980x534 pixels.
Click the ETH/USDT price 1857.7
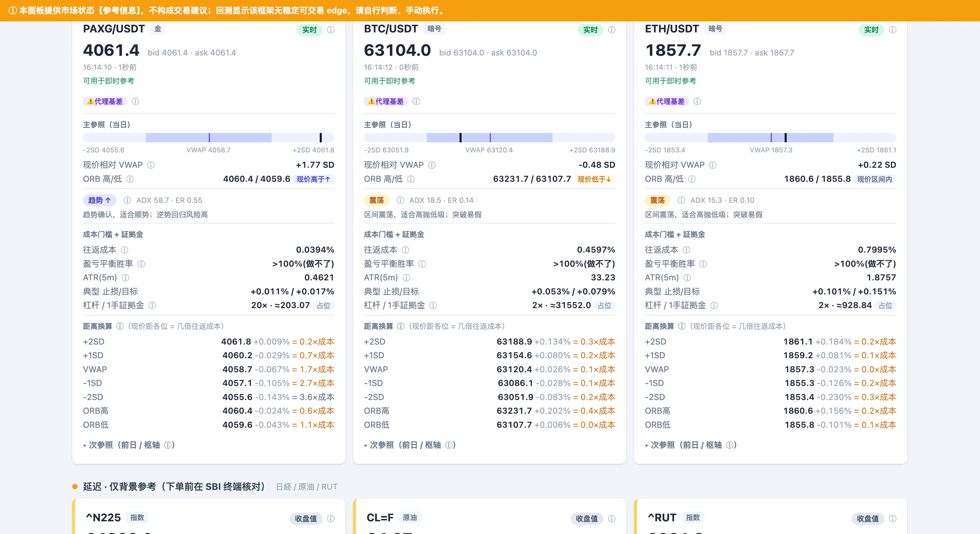tap(673, 50)
